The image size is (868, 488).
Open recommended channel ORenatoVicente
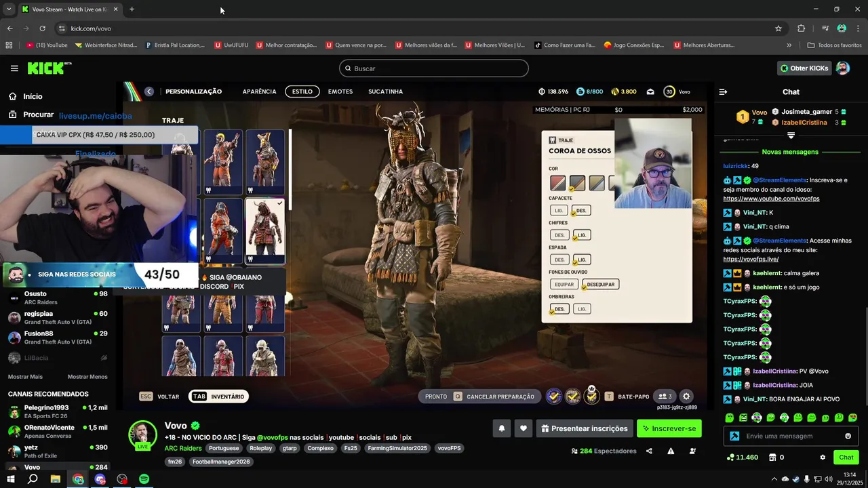tap(58, 432)
